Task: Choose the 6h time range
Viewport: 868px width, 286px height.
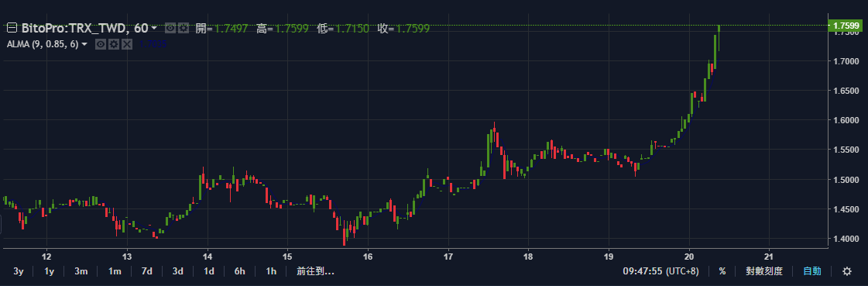Action: 240,271
